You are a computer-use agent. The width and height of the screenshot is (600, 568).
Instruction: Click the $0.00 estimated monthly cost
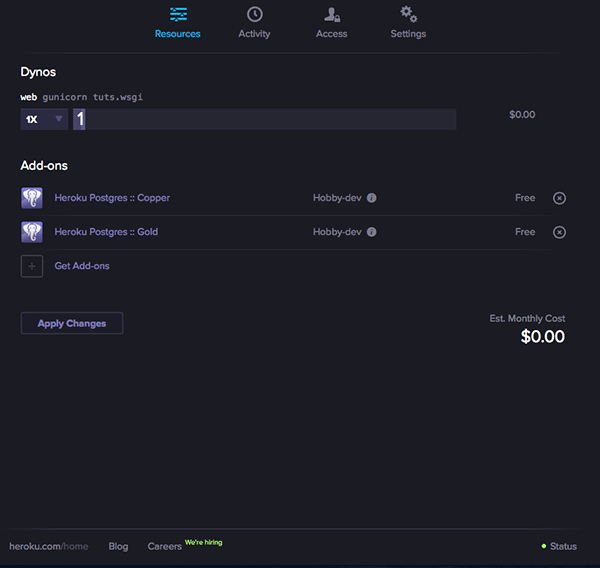click(543, 337)
